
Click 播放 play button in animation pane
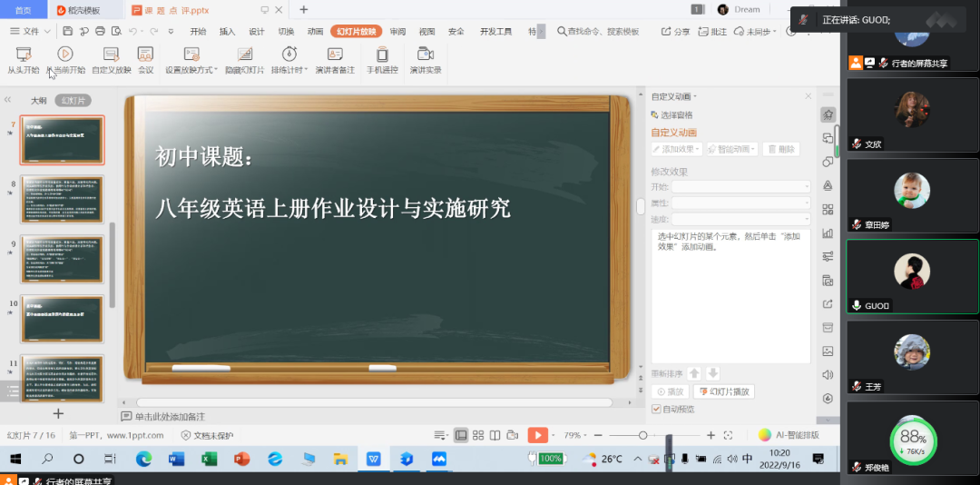pos(670,391)
